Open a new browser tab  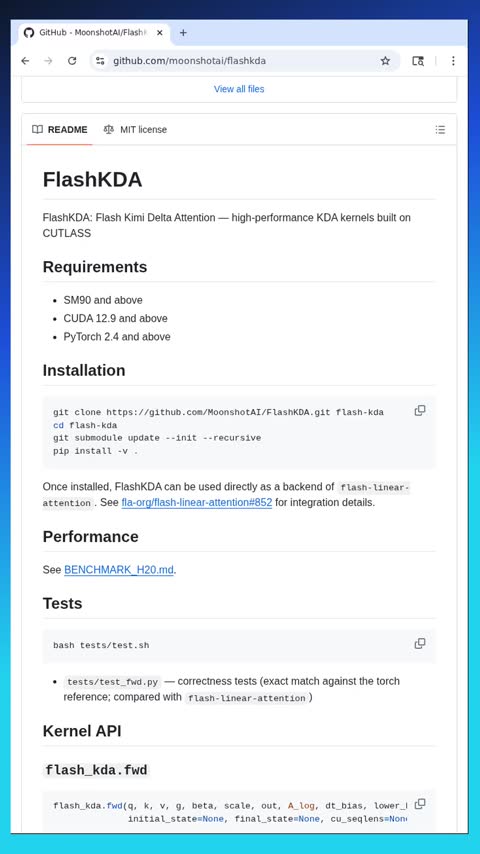(x=183, y=33)
